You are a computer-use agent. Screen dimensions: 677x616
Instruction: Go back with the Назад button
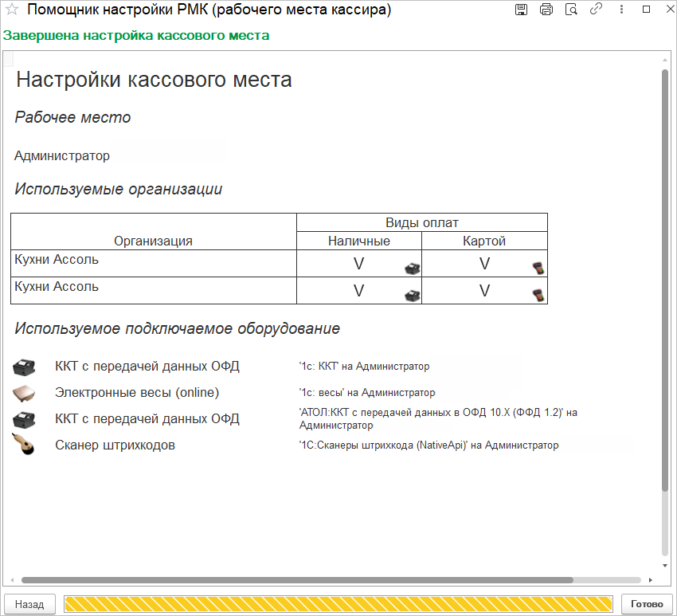29,604
